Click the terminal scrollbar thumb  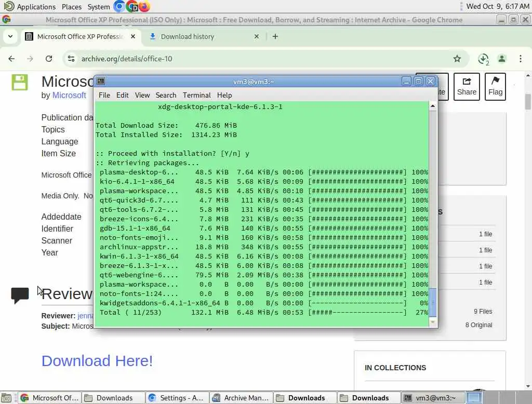(433, 302)
